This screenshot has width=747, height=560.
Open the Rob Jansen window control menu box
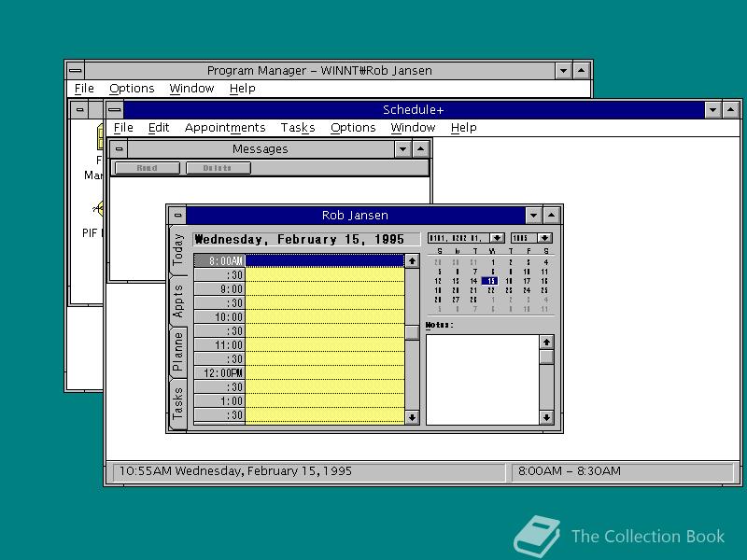(177, 216)
